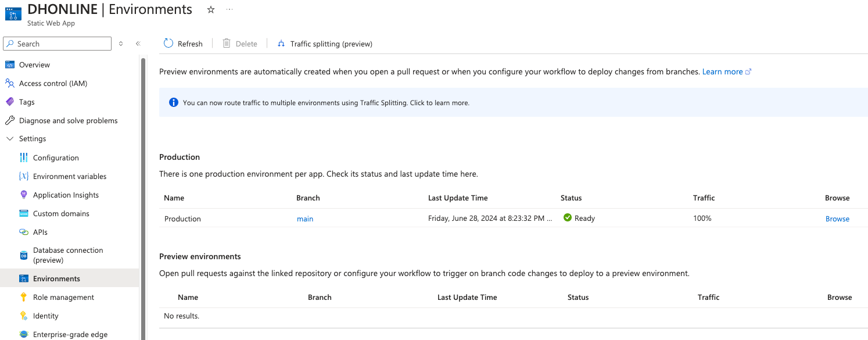Open the main branch link

(x=305, y=219)
